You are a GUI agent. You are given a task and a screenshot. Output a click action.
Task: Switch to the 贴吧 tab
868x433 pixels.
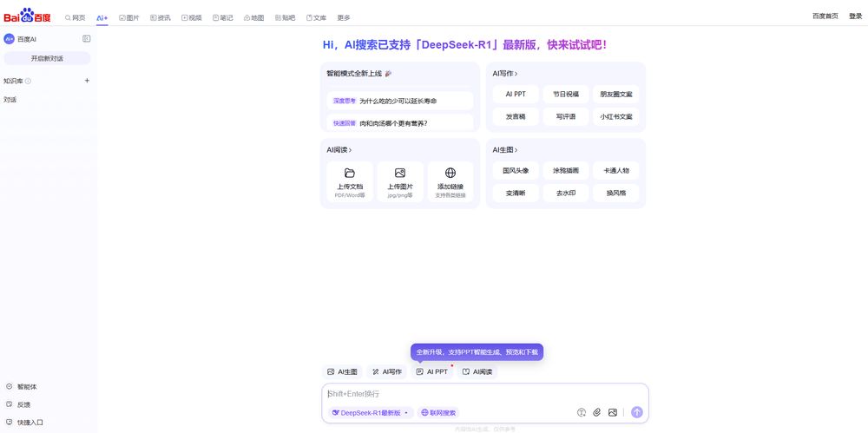pos(285,17)
